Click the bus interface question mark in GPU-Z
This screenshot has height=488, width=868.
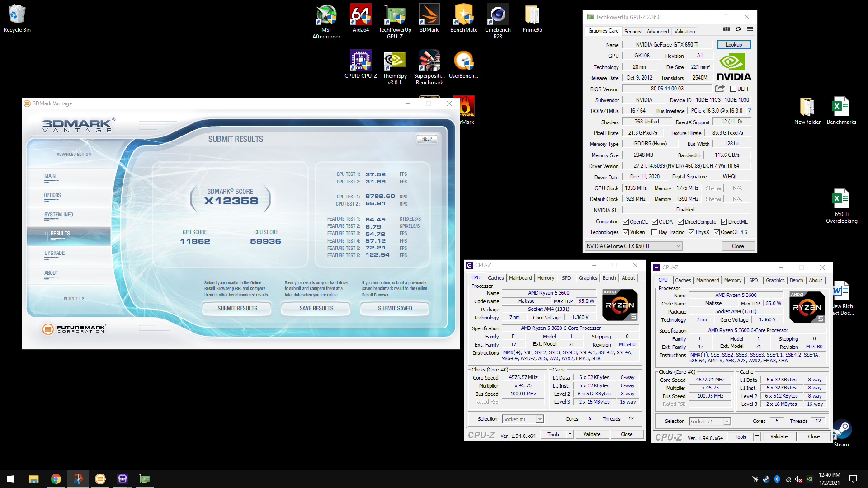click(x=749, y=111)
